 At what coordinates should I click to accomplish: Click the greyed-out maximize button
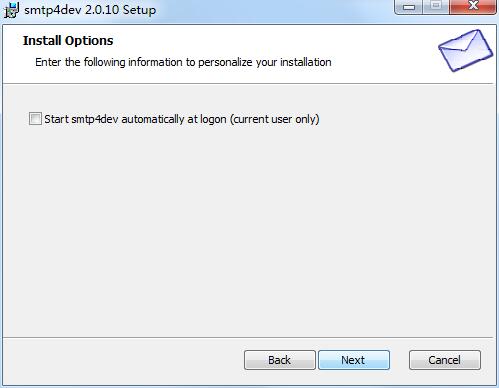click(x=436, y=7)
